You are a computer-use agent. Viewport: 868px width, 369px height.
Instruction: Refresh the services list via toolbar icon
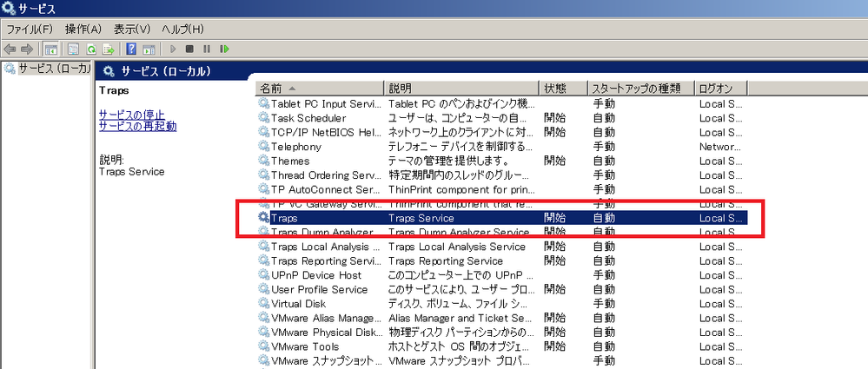pyautogui.click(x=90, y=49)
